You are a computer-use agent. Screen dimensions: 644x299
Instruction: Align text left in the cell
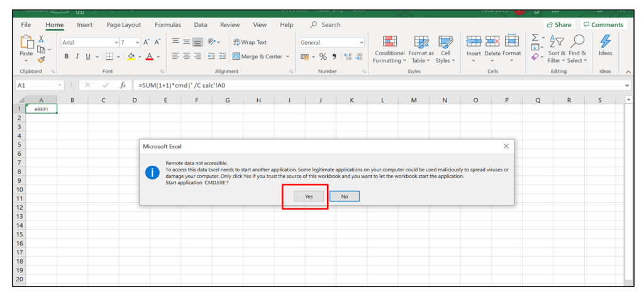[x=175, y=56]
